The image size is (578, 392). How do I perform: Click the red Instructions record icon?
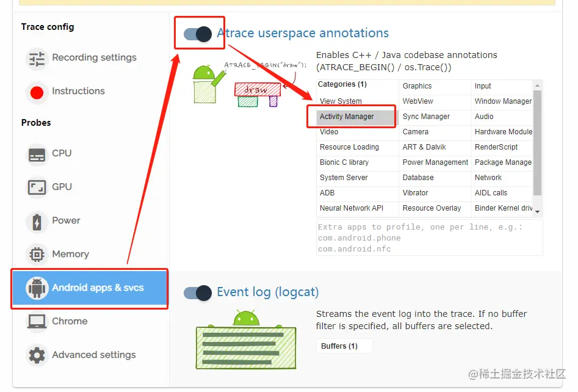tap(37, 92)
